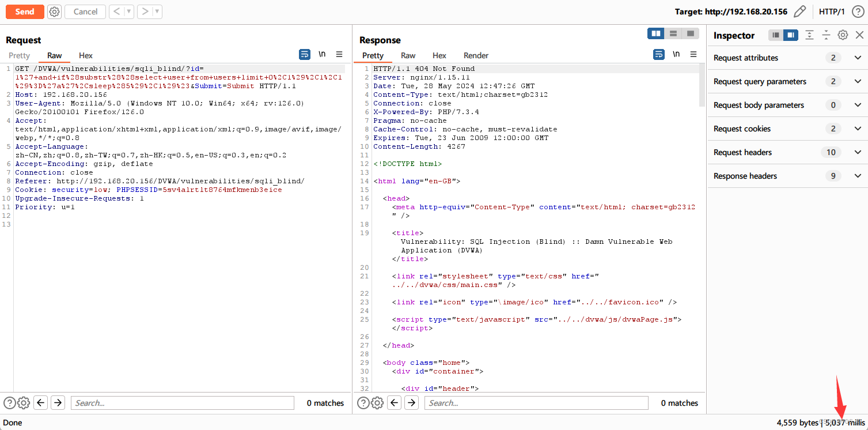
Task: Open Request search settings gear
Action: [x=24, y=403]
